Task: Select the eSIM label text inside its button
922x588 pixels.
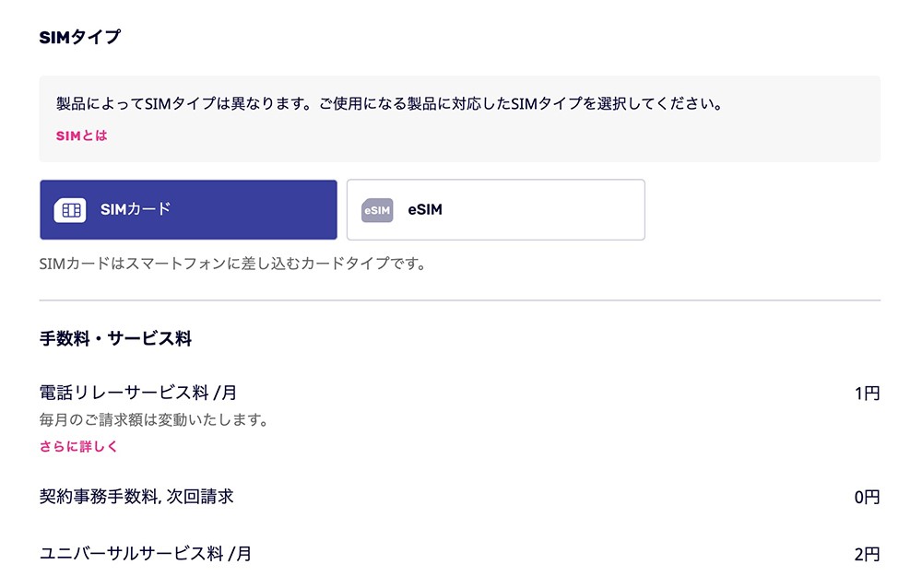Action: 425,209
